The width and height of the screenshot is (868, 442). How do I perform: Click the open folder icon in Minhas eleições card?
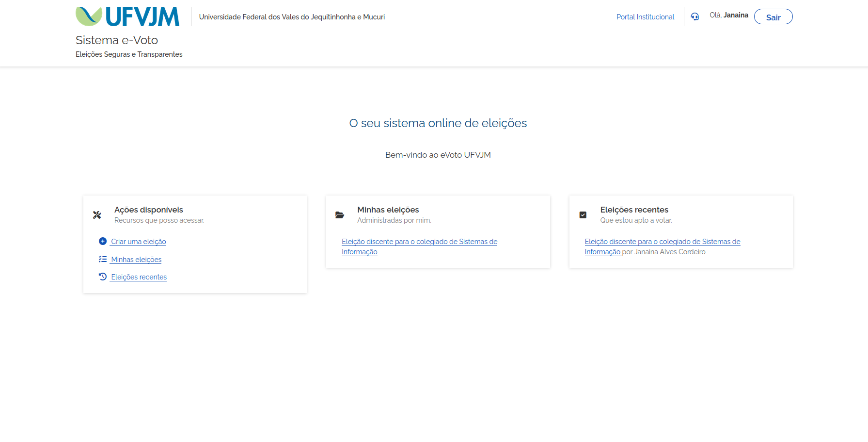coord(340,215)
